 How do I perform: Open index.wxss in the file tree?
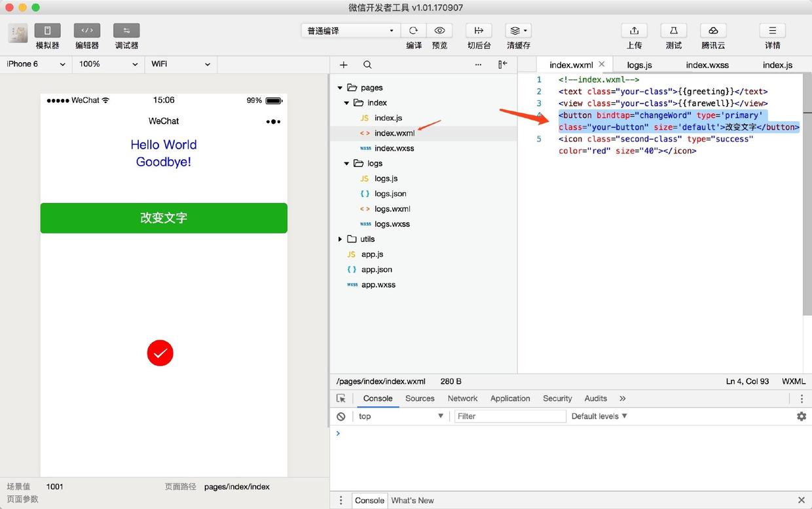394,148
